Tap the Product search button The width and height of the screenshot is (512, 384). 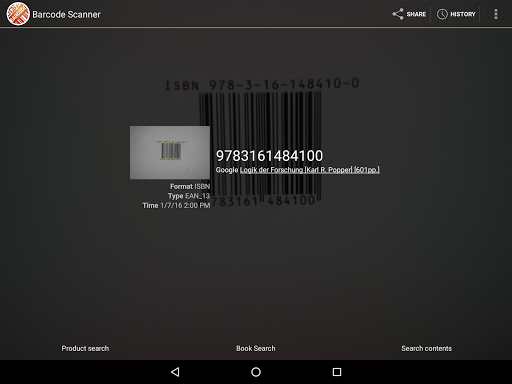pos(85,348)
